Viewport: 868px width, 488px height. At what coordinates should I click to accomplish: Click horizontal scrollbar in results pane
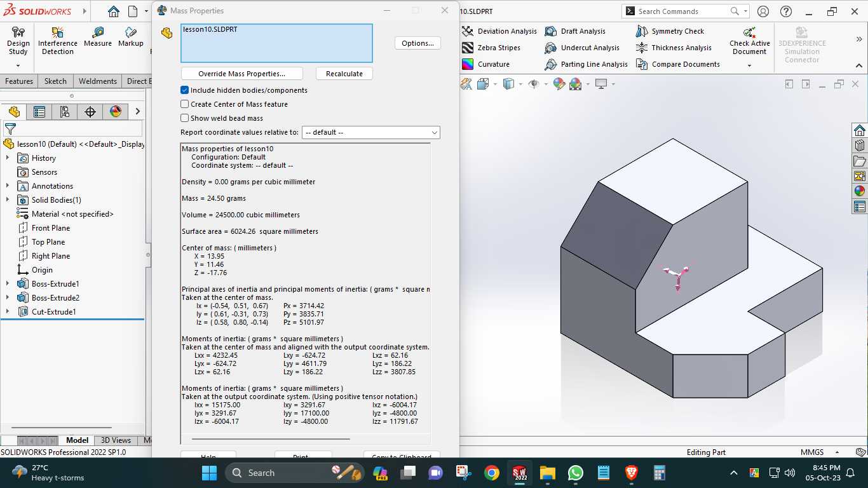click(x=271, y=438)
